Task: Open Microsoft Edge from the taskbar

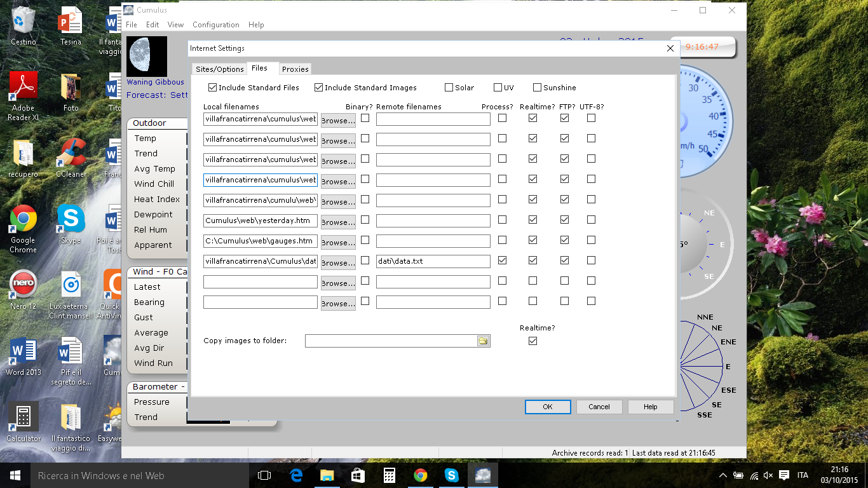Action: pyautogui.click(x=296, y=475)
